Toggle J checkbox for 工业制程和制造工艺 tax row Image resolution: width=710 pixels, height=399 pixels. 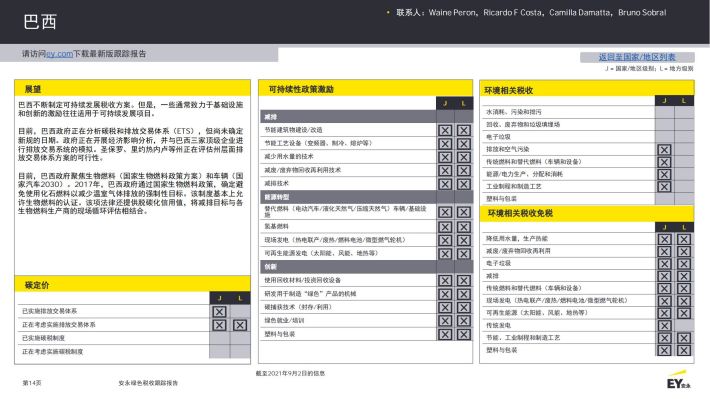pos(664,187)
